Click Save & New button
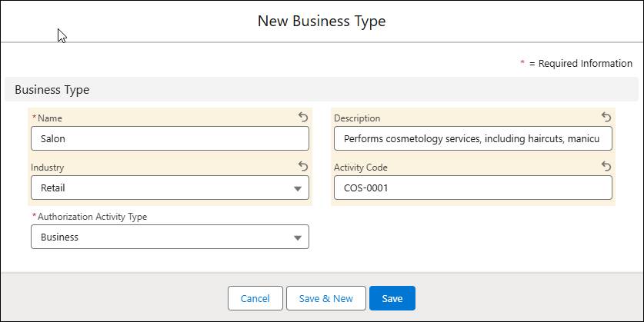Screen dimensions: 644x322 pos(326,298)
